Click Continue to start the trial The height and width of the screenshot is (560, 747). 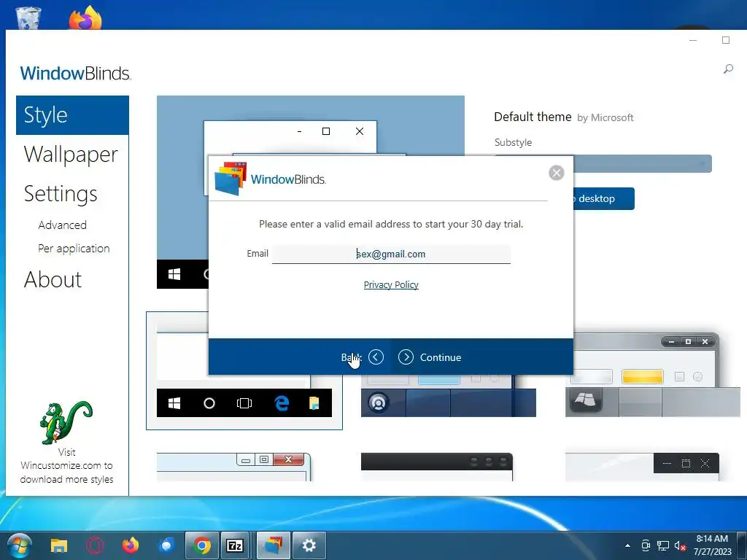tap(430, 357)
